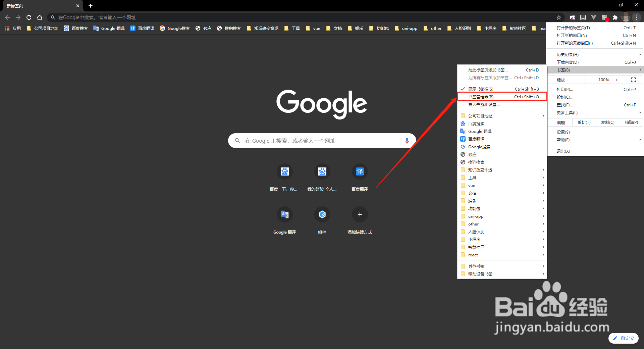Click the Google搜索 bookmark in the bookmarks bar
The height and width of the screenshot is (349, 644).
tap(175, 29)
